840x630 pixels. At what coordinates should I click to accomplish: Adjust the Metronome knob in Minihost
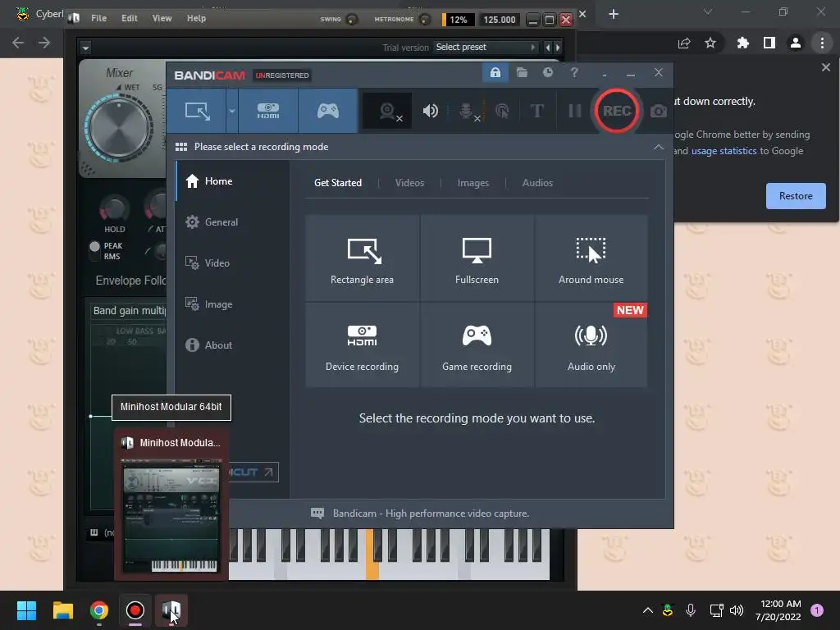click(424, 20)
